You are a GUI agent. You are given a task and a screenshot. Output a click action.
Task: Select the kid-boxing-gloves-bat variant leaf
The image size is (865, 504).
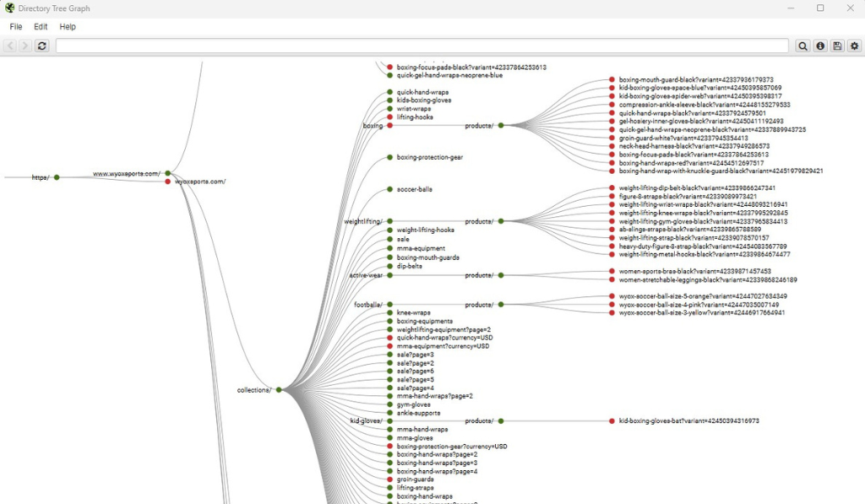point(612,420)
